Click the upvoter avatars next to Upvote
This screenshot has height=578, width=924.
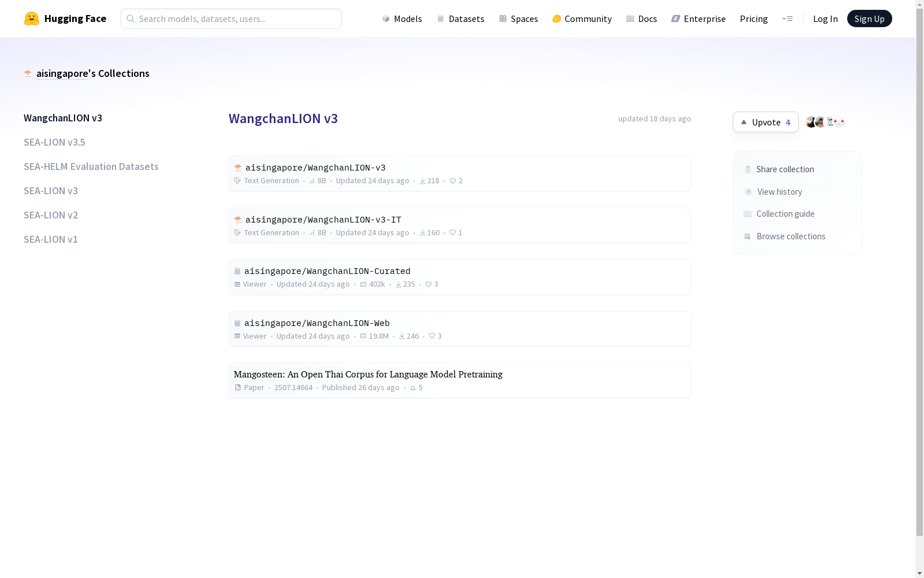pos(825,122)
